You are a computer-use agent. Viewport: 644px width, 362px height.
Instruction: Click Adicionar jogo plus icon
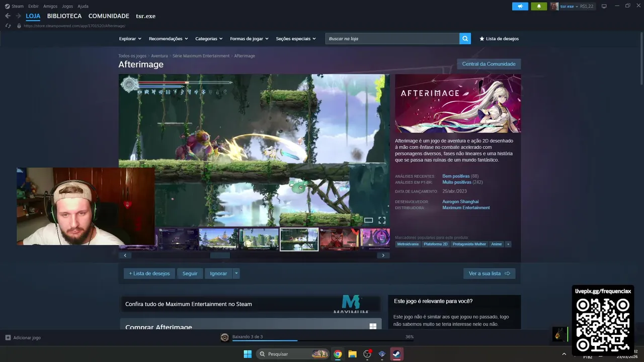(8, 337)
